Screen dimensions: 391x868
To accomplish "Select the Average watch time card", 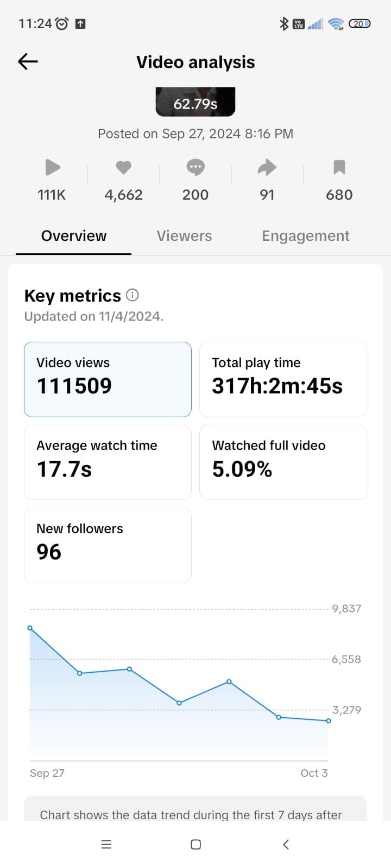I will pyautogui.click(x=108, y=462).
